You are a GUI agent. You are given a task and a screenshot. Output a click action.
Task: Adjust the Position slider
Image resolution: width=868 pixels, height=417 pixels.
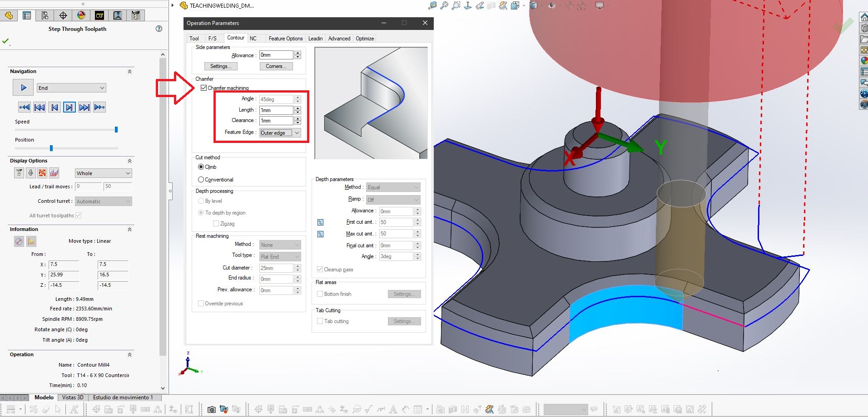[51, 148]
